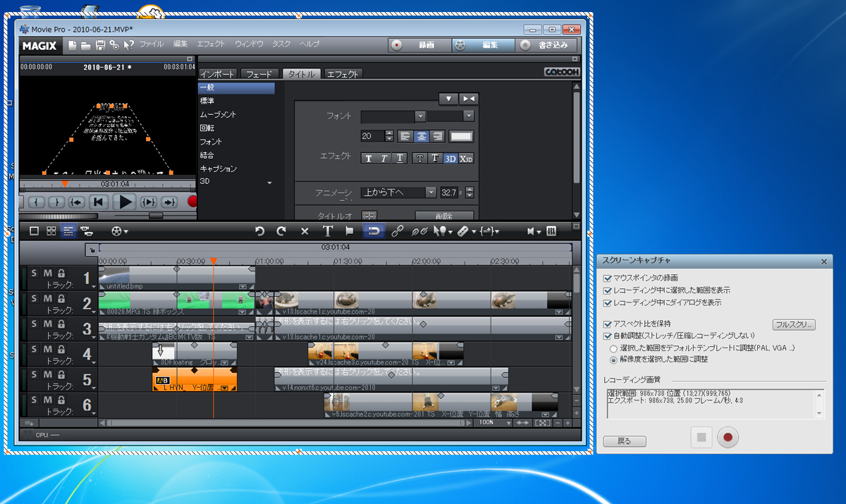This screenshot has height=504, width=846.
Task: Save project with the floppy disk icon
Action: coord(100,44)
